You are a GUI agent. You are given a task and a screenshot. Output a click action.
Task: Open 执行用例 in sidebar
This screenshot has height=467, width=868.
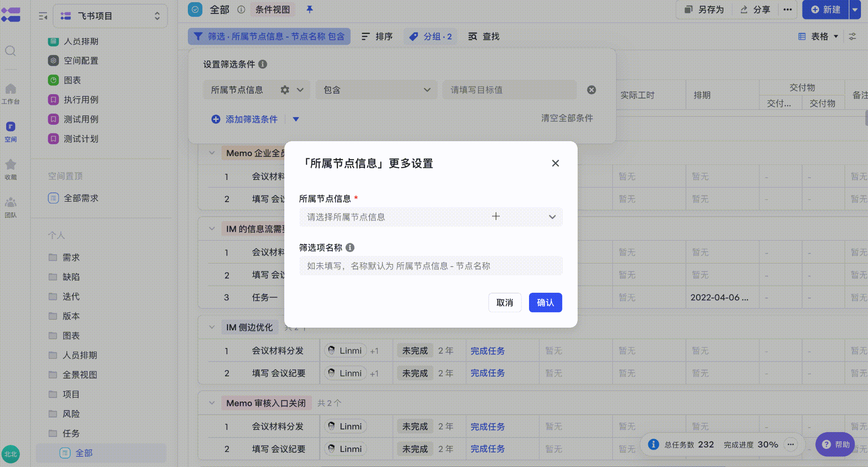click(81, 100)
